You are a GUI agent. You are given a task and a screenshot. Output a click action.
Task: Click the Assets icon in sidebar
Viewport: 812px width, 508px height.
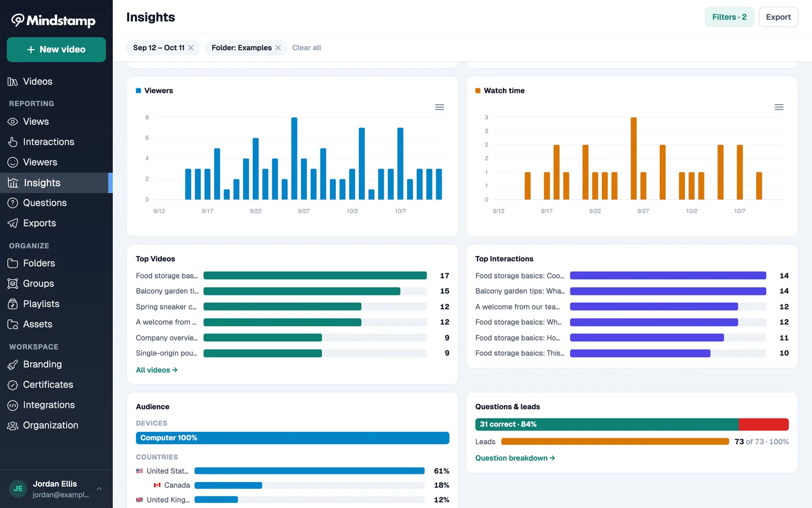point(13,325)
